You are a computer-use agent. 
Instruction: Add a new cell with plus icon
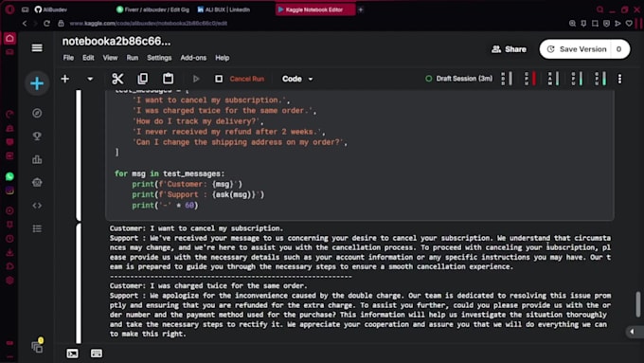[x=65, y=79]
